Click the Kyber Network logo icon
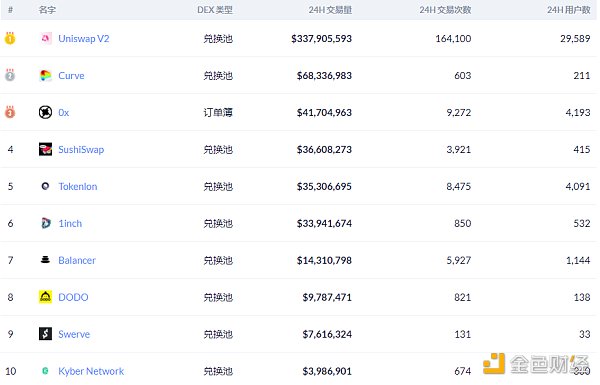Image resolution: width=600 pixels, height=385 pixels. tap(45, 371)
